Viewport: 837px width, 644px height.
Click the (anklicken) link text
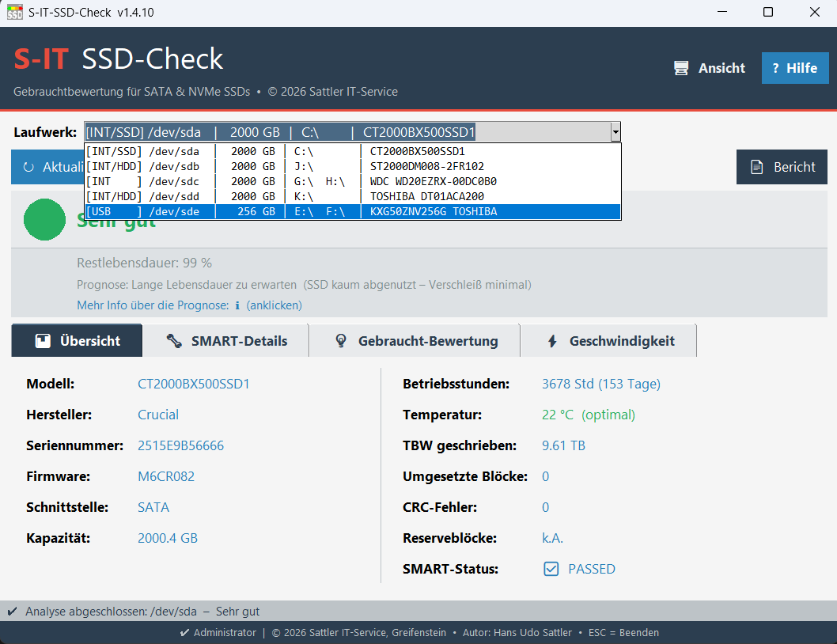274,305
